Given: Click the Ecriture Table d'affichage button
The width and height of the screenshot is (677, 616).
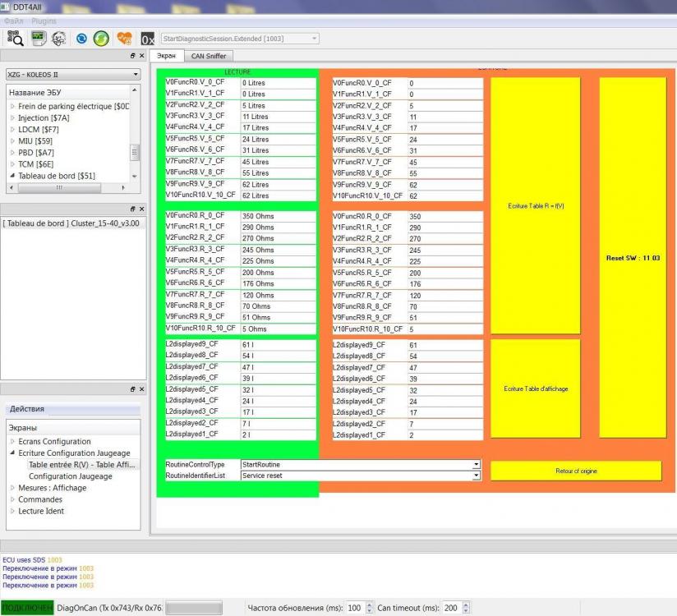Looking at the screenshot, I should pos(536,388).
